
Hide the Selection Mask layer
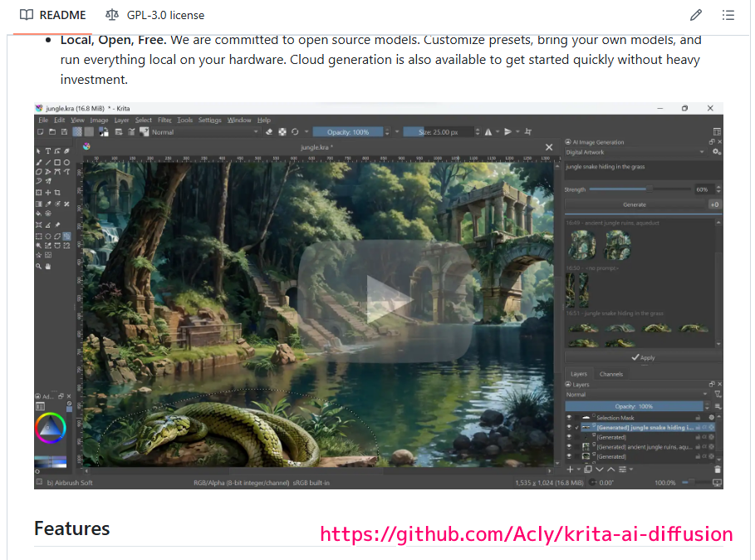coord(569,417)
